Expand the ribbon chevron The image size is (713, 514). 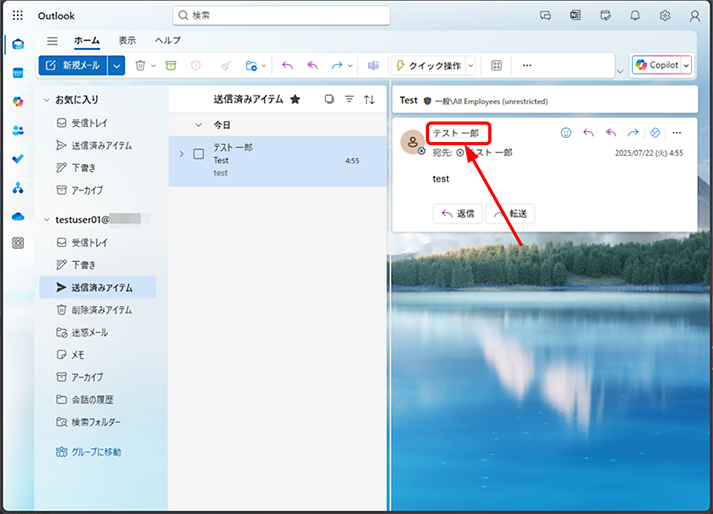click(x=619, y=71)
